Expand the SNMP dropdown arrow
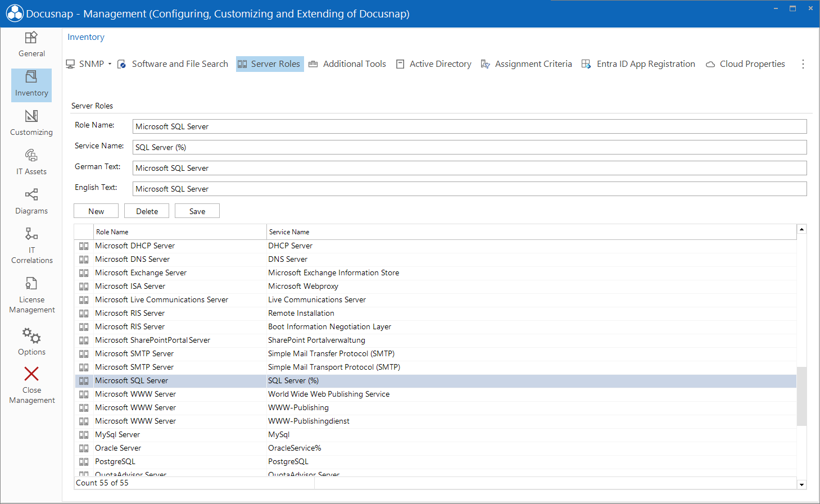The height and width of the screenshot is (504, 820). [x=110, y=64]
